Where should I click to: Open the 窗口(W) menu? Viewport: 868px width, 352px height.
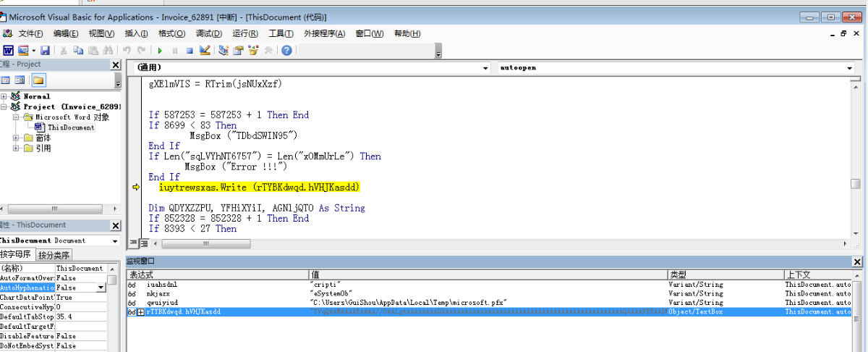[369, 33]
